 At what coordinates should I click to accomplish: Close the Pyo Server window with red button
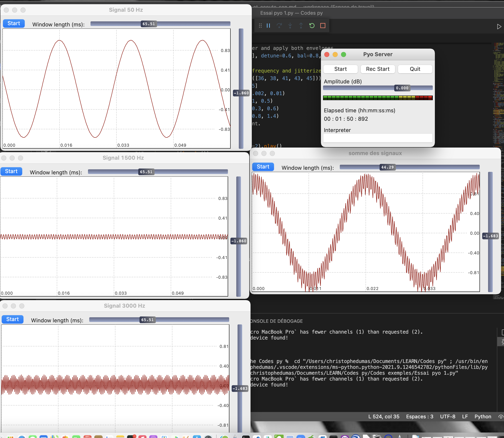327,54
